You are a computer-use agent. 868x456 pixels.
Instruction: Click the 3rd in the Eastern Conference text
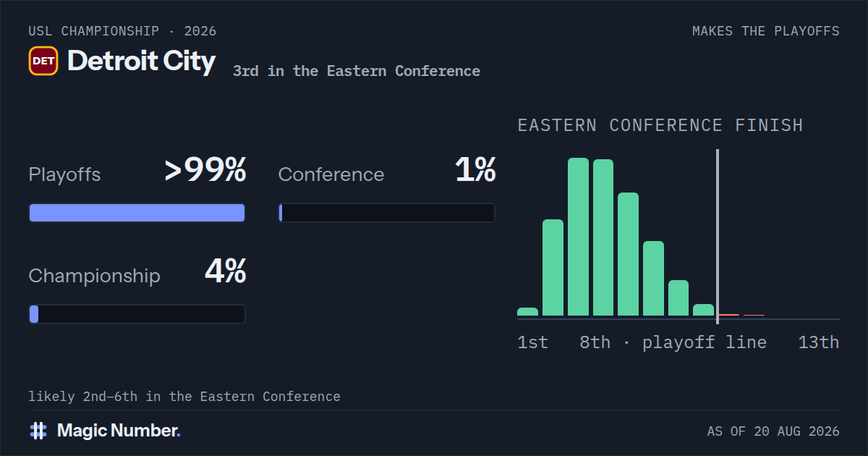click(x=357, y=71)
